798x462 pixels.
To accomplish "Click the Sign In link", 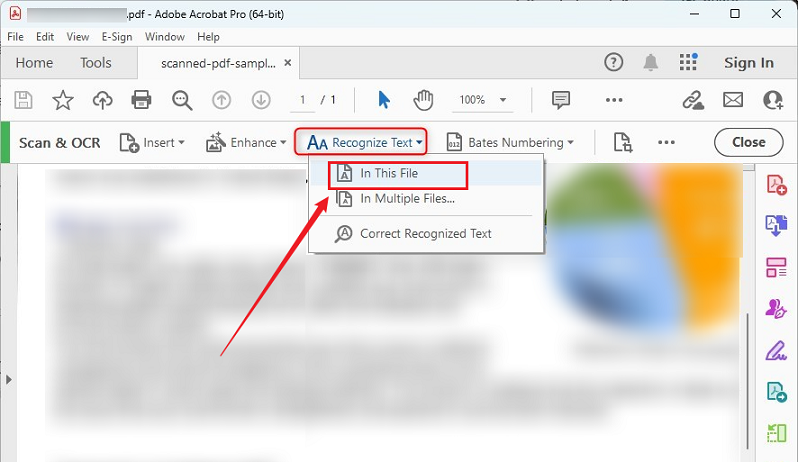I will [749, 63].
